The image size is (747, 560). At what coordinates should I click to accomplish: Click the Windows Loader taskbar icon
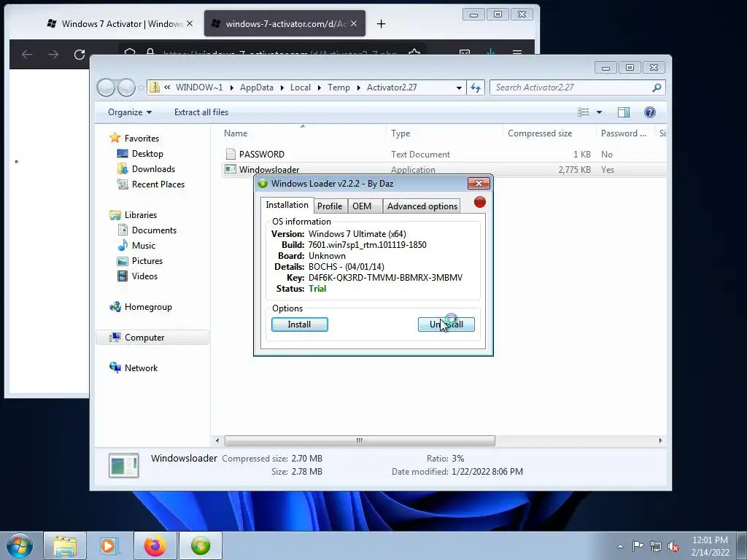tap(201, 545)
